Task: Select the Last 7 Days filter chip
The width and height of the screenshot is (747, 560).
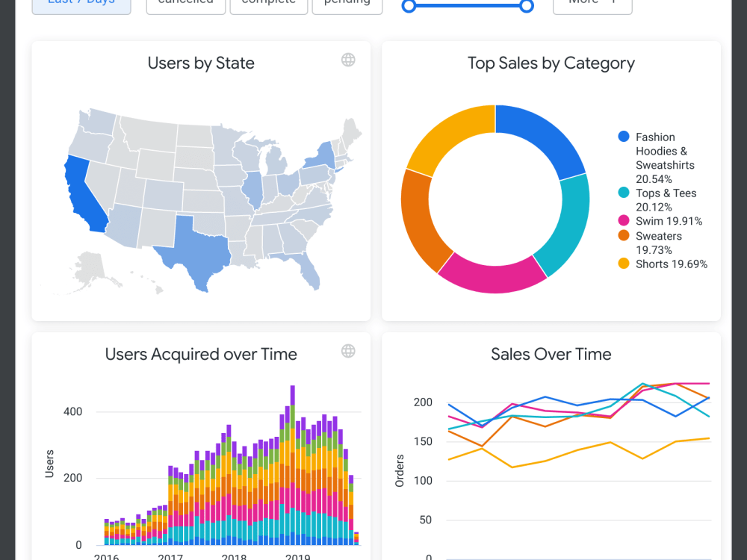Action: coord(81,3)
